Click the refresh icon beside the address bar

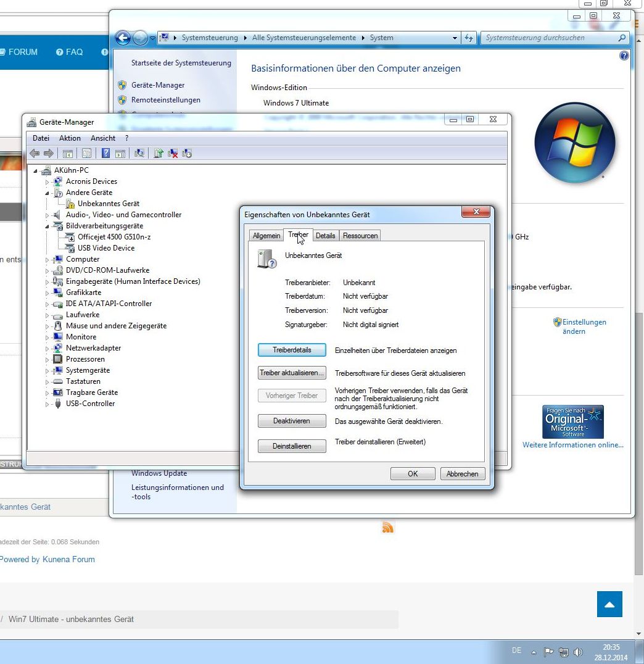(469, 38)
